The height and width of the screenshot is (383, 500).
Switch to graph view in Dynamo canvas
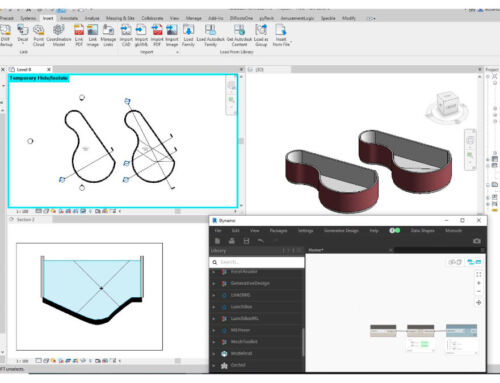point(474,262)
